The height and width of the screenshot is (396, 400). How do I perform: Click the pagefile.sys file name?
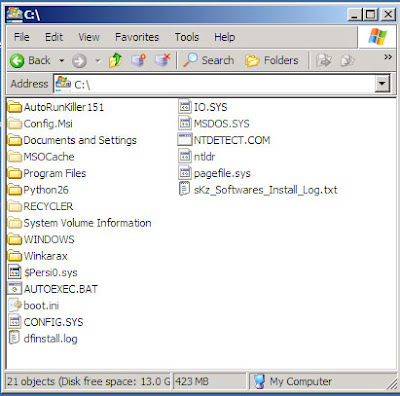pyautogui.click(x=222, y=173)
